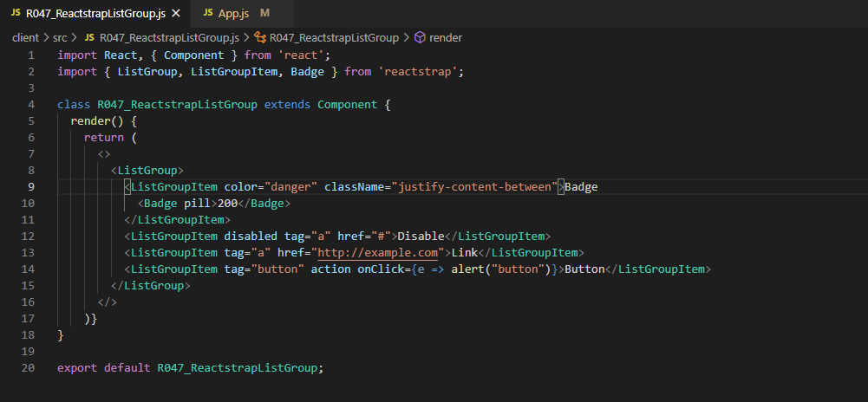
Task: Click 'extends' keyword on line 4
Action: 287,105
